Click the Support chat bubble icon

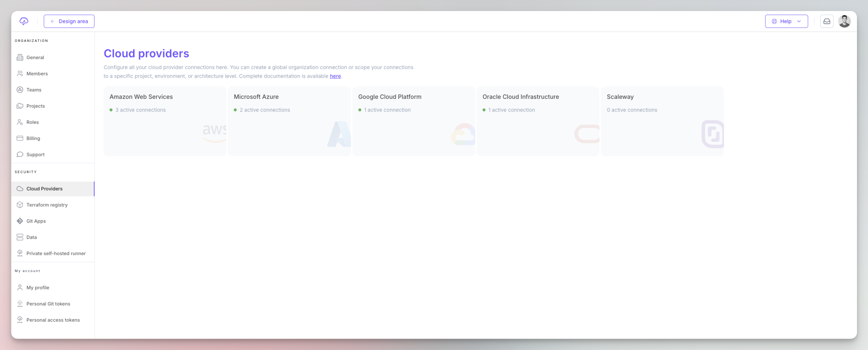point(20,154)
